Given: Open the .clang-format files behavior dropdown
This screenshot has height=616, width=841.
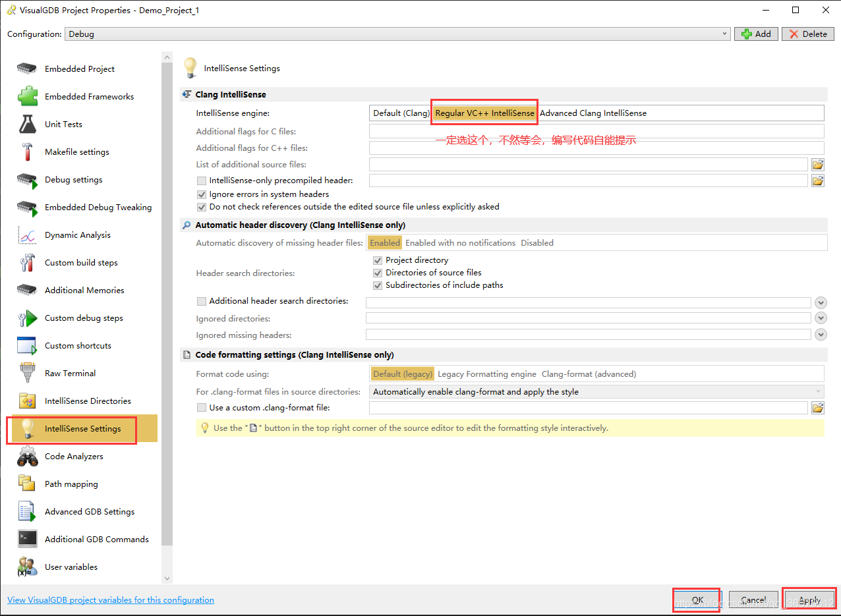Looking at the screenshot, I should click(x=596, y=392).
